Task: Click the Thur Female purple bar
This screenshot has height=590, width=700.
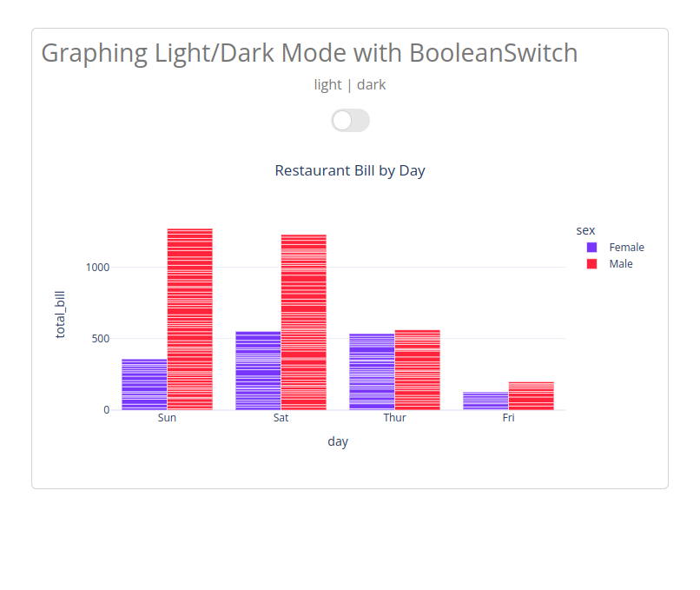Action: click(372, 372)
